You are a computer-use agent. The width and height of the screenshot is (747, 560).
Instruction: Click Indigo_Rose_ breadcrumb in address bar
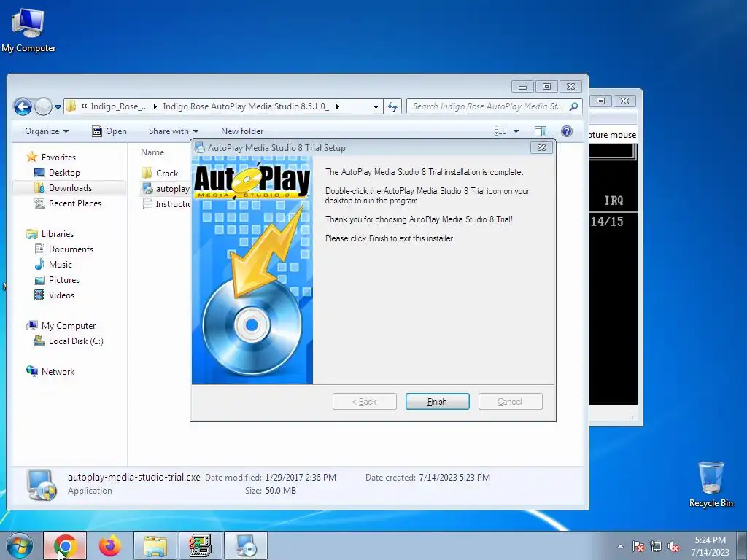click(x=119, y=106)
